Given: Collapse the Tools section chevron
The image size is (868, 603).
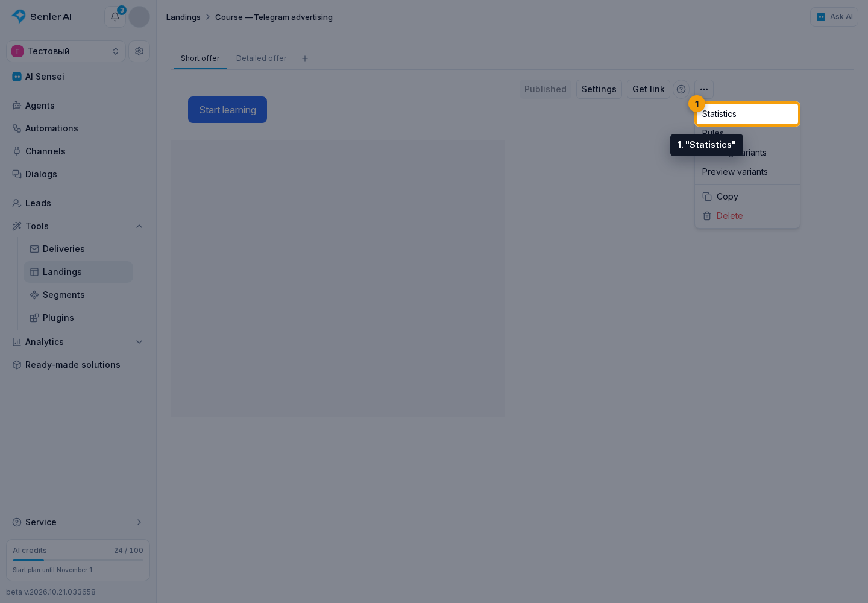Looking at the screenshot, I should tap(139, 226).
